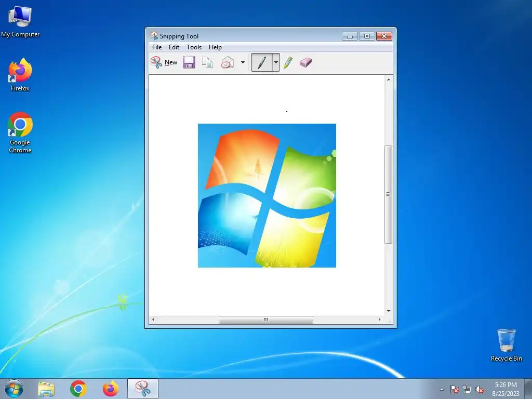Image resolution: width=532 pixels, height=399 pixels.
Task: Open the Windows Start menu orb
Action: (14, 389)
